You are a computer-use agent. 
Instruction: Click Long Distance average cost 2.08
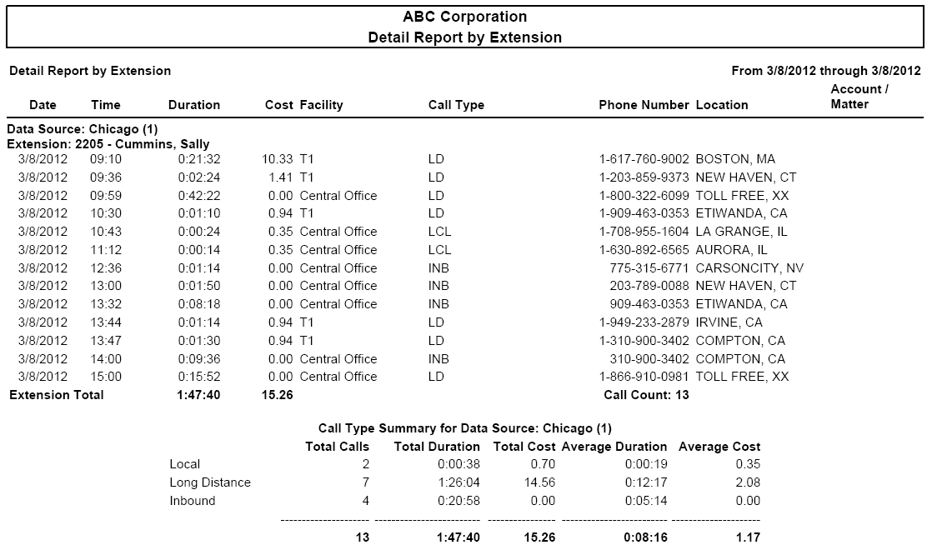pos(748,482)
